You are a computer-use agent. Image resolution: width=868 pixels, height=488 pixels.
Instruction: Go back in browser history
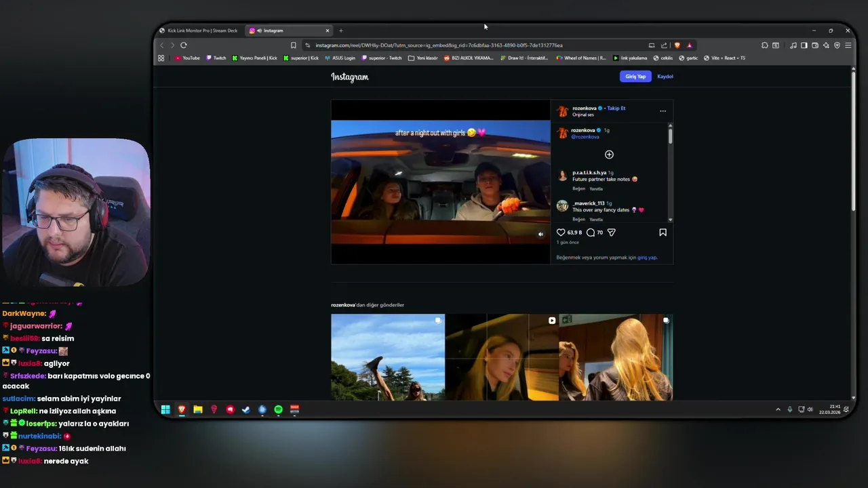click(x=161, y=45)
